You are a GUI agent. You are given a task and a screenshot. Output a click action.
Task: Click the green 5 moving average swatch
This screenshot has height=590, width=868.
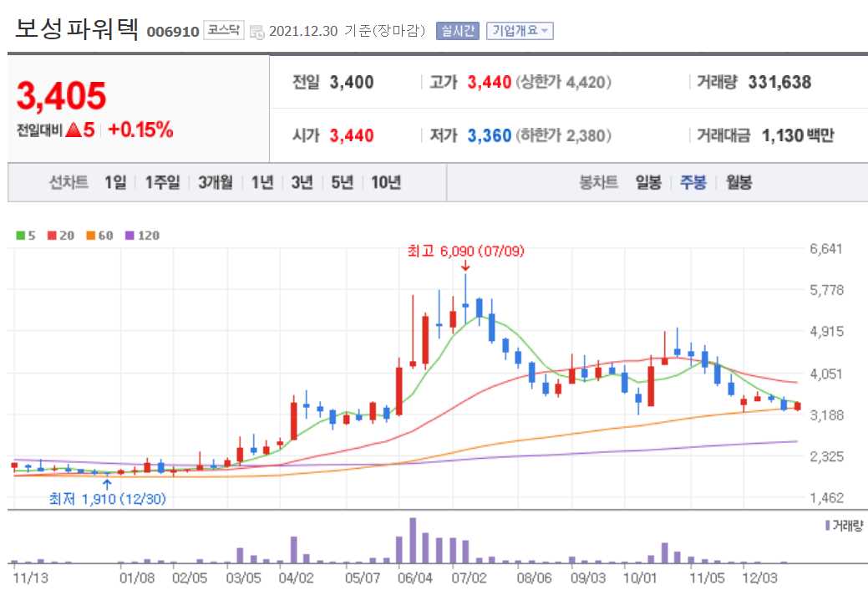click(21, 236)
